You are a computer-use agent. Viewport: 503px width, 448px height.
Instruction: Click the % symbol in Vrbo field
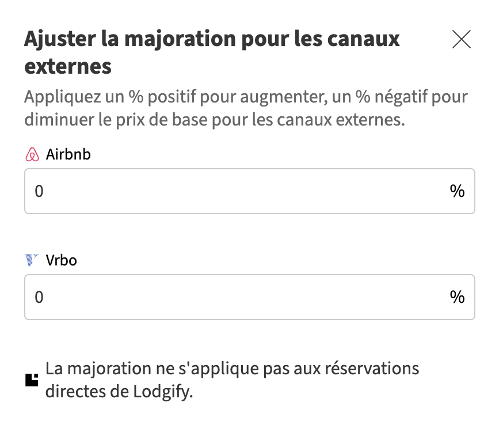coord(457,297)
